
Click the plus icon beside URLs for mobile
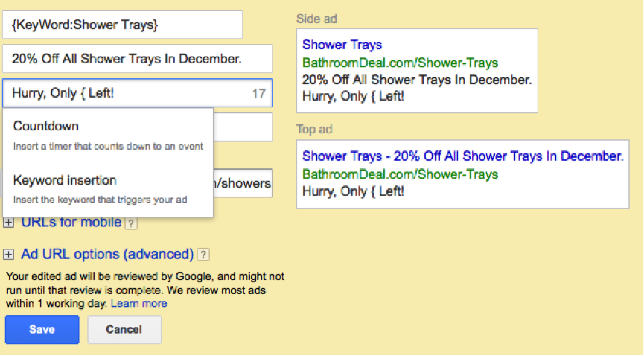tap(9, 222)
